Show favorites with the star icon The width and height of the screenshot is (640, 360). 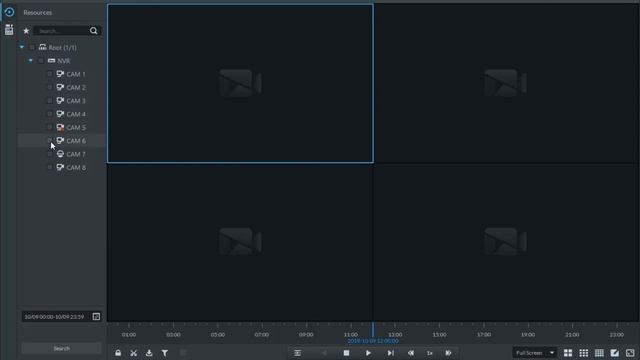(26, 31)
